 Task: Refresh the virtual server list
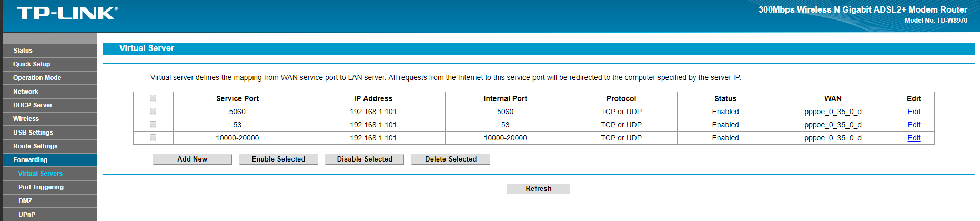539,189
